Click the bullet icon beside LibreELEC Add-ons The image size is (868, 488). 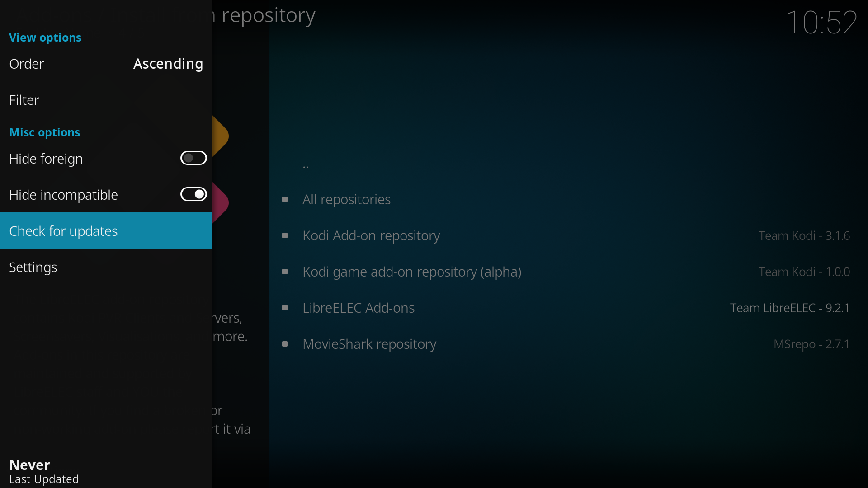[x=285, y=308]
